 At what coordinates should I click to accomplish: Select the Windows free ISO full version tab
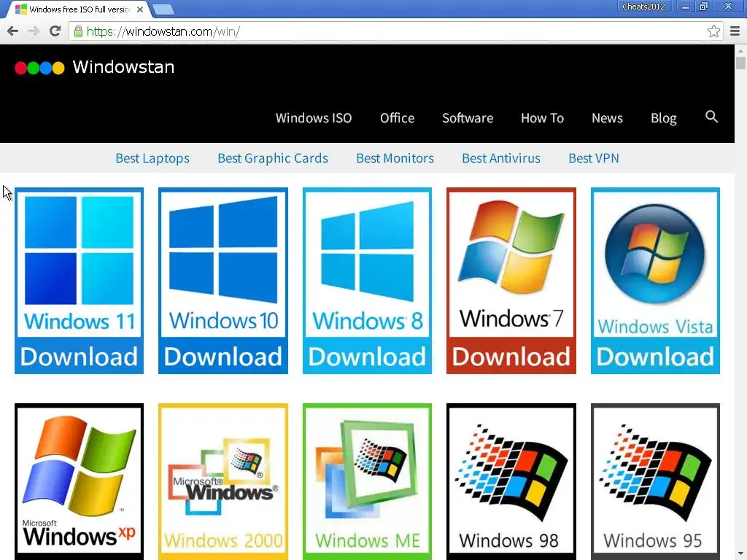coord(79,9)
